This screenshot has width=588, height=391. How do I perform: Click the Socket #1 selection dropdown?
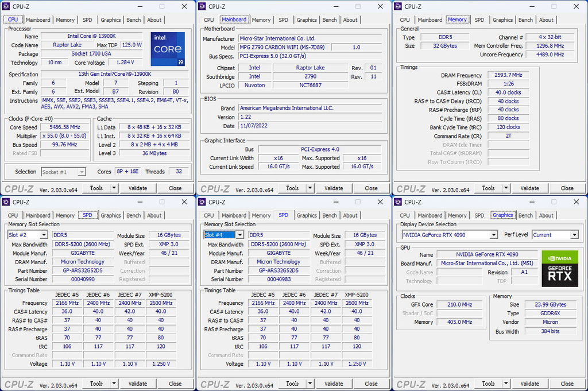point(63,172)
